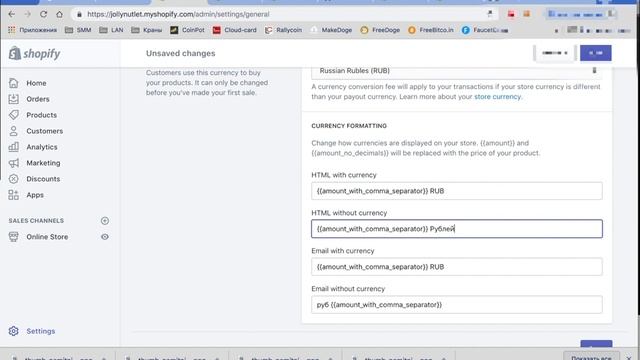The width and height of the screenshot is (640, 360).
Task: Click the Home house icon
Action: click(13, 83)
